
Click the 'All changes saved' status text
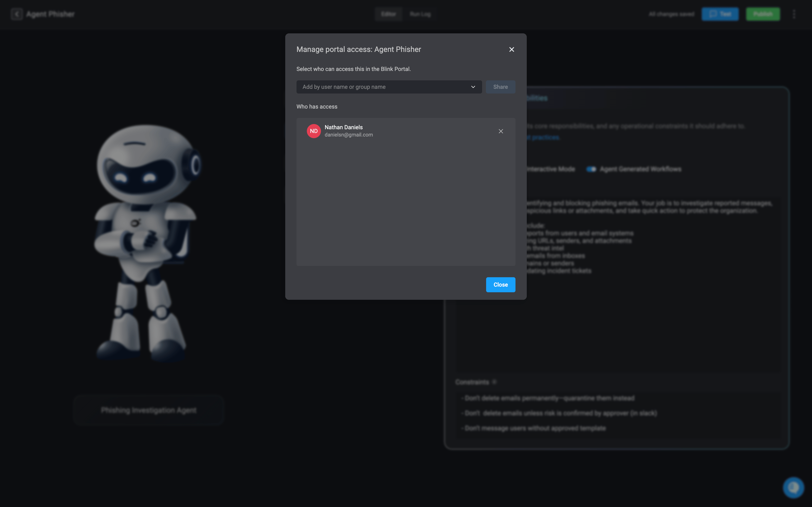671,14
